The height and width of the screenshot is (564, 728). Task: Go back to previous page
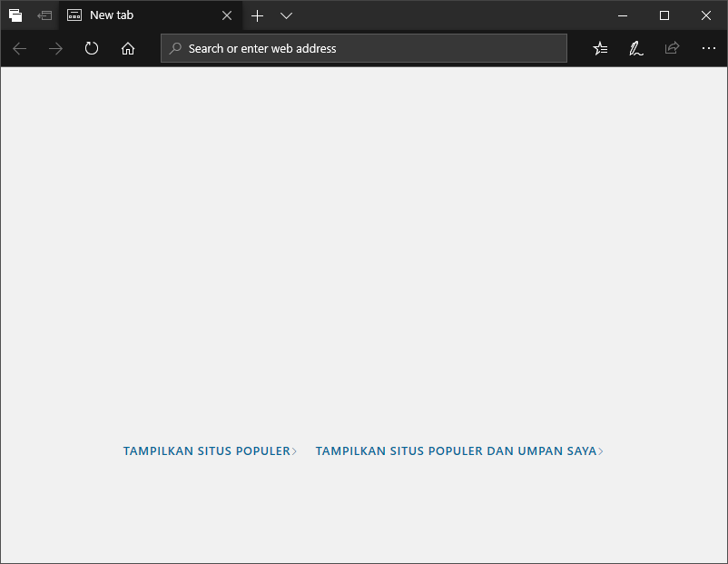(19, 48)
